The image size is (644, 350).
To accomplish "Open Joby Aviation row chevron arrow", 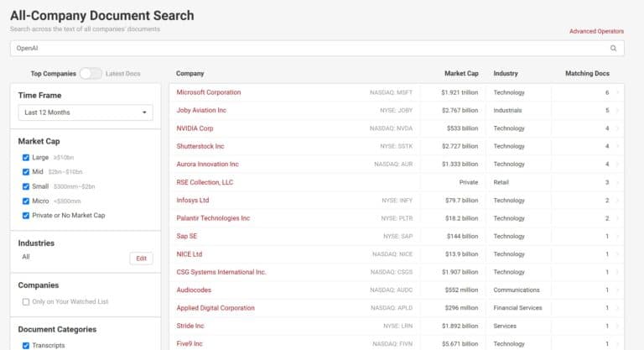I will (617, 111).
